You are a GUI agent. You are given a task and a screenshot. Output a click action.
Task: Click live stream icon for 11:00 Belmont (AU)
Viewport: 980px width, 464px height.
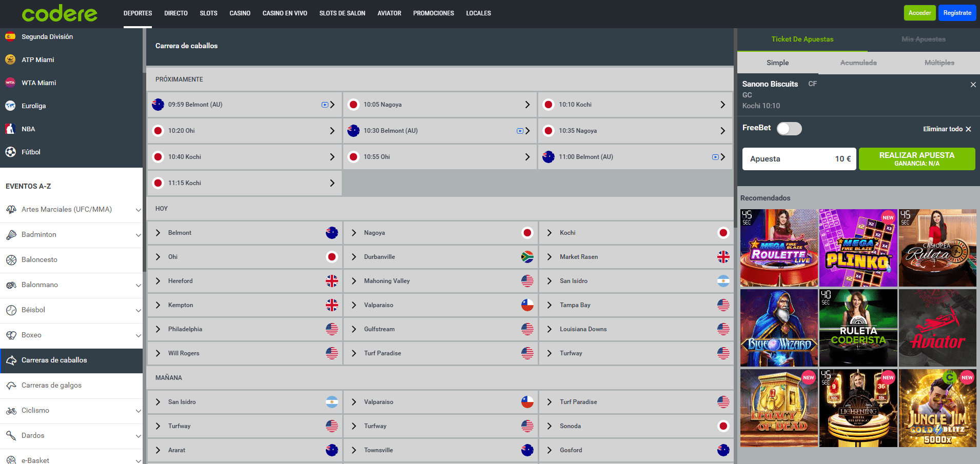[715, 157]
